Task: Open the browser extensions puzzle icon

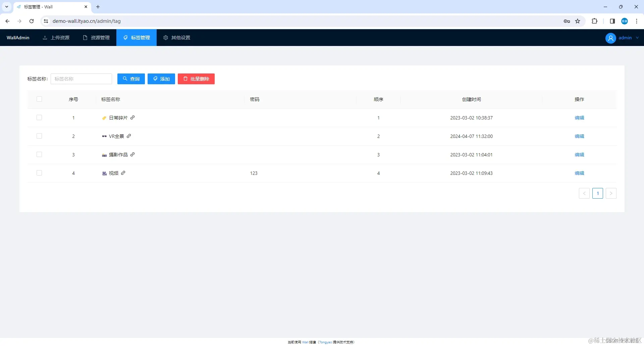Action: [x=594, y=21]
